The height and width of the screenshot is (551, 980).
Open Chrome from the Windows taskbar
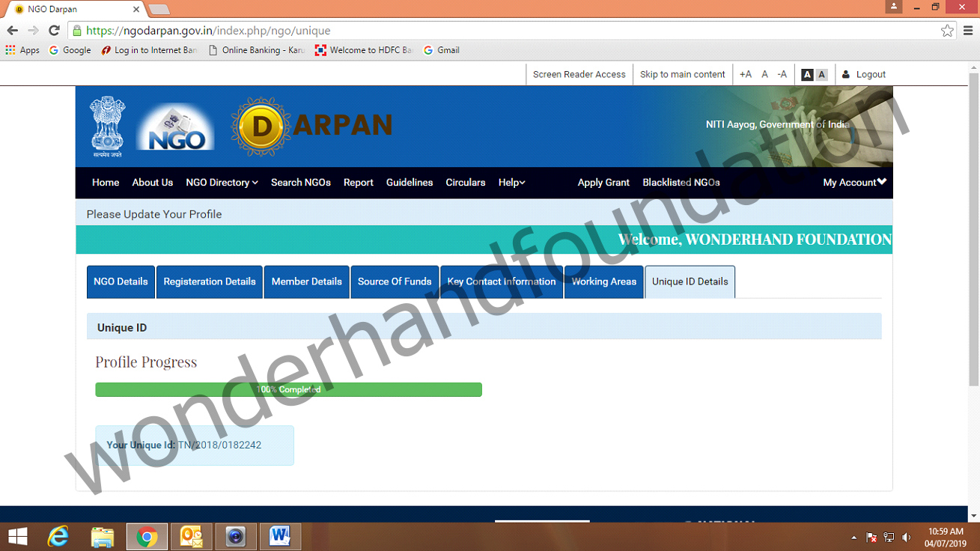147,536
